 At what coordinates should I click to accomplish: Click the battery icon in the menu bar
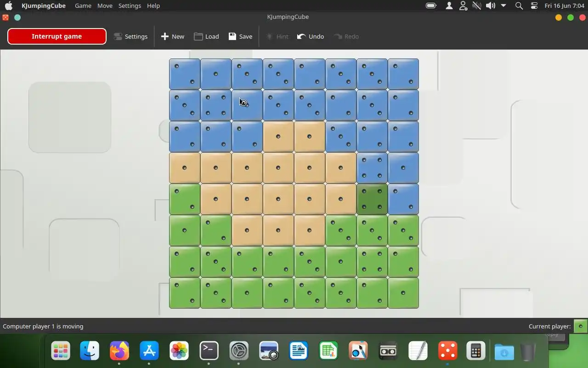click(431, 6)
